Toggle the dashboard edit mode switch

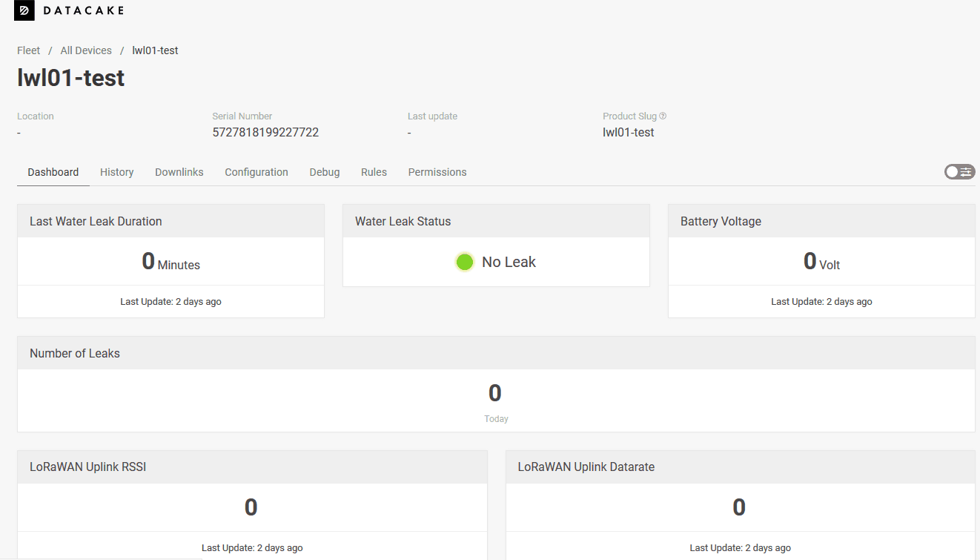[959, 172]
